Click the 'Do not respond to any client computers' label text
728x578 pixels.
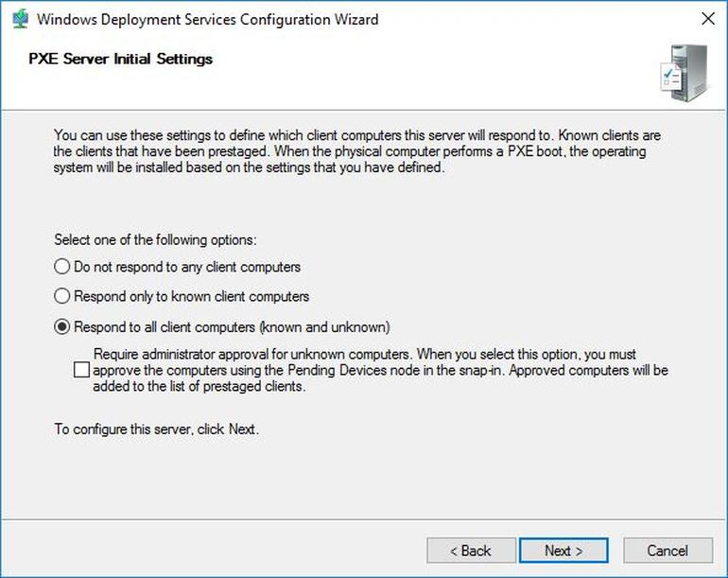pos(187,267)
